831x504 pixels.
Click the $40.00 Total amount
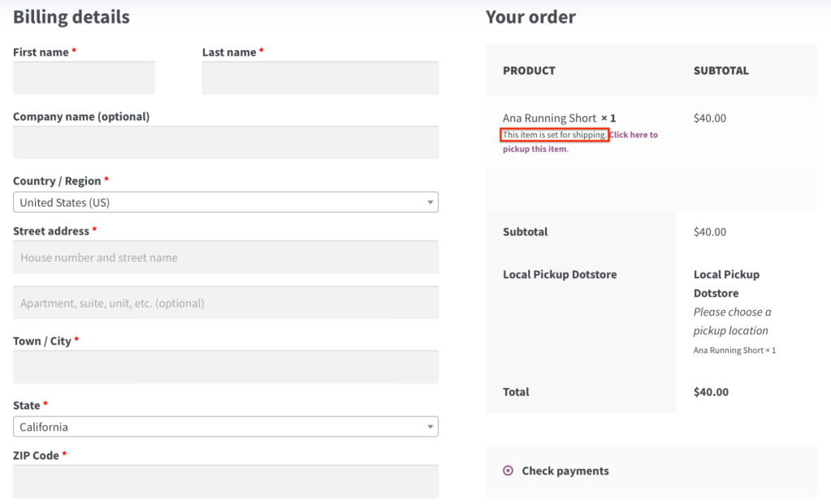[711, 392]
